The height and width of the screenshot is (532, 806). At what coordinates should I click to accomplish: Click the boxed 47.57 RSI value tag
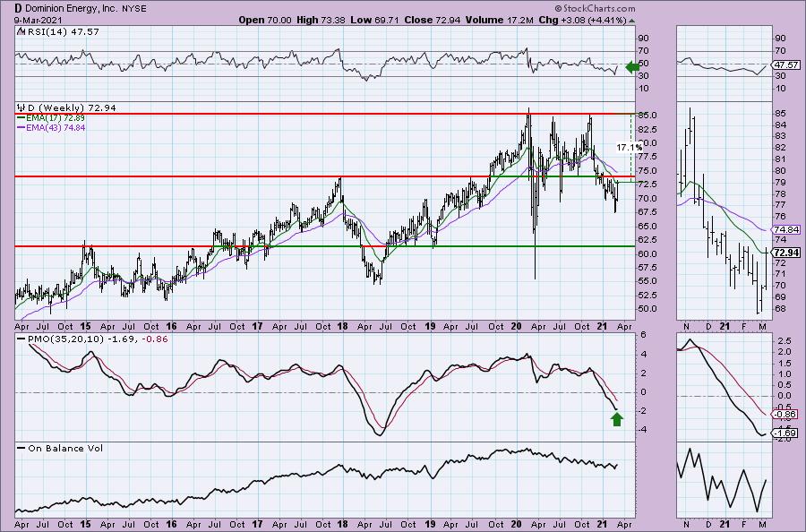[786, 64]
